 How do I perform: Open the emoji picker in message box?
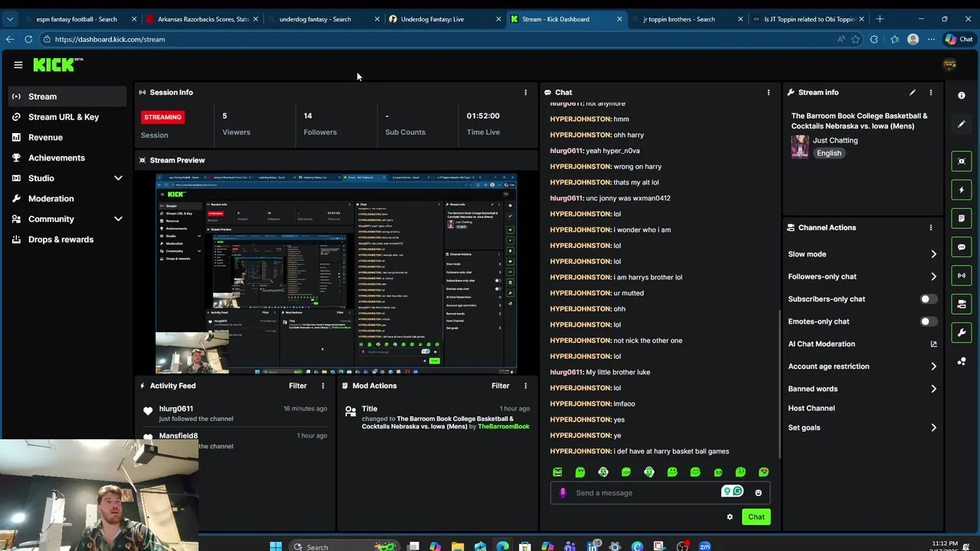(x=759, y=493)
